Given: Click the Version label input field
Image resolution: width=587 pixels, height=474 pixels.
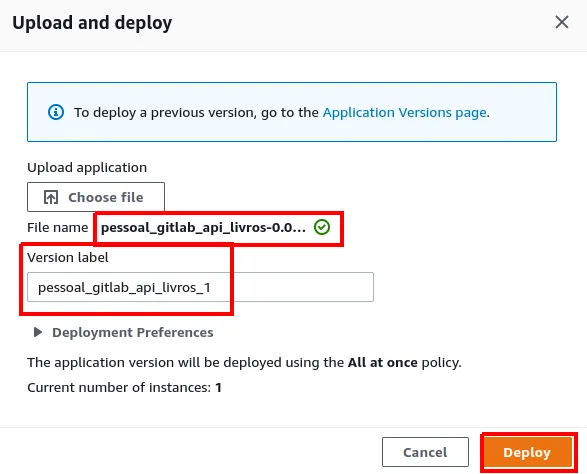Looking at the screenshot, I should [x=200, y=287].
